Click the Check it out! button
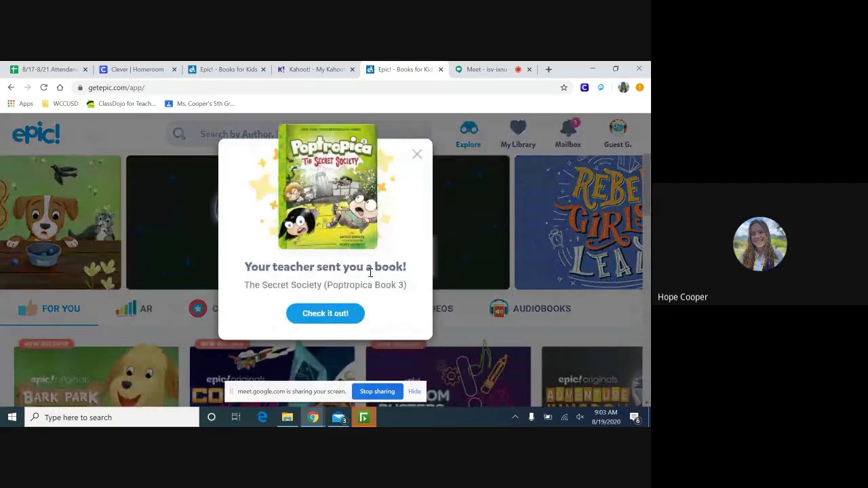 click(x=325, y=313)
